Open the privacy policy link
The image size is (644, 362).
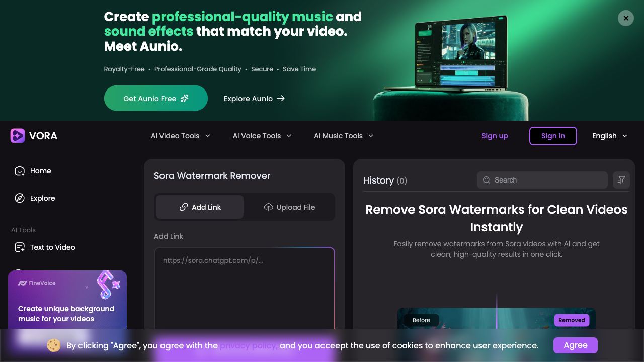pos(249,345)
